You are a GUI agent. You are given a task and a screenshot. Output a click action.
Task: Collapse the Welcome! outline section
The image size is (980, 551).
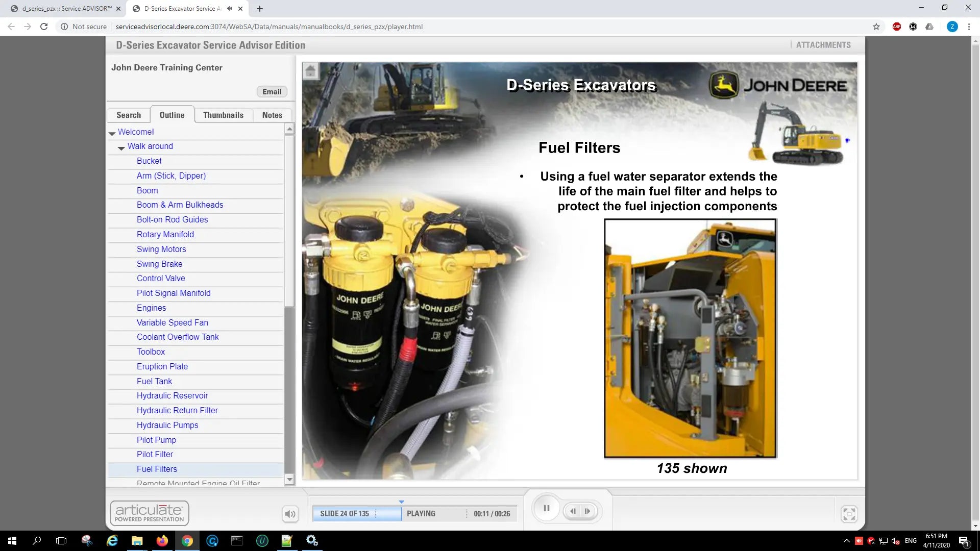(x=111, y=134)
